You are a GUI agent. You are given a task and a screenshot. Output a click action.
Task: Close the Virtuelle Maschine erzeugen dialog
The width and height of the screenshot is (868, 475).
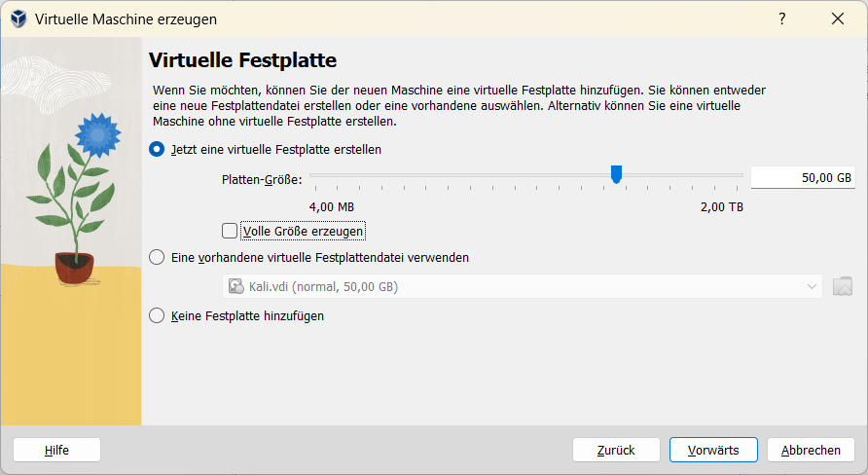tap(837, 19)
